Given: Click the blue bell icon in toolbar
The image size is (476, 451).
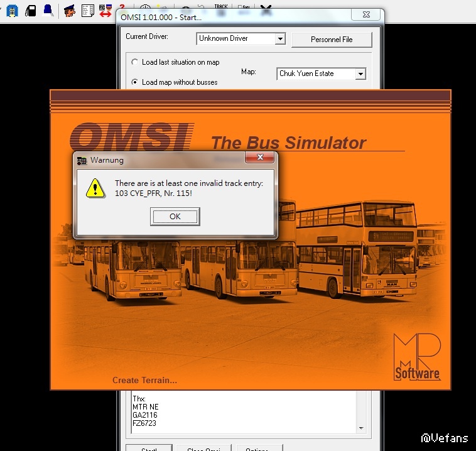Looking at the screenshot, I should click(48, 10).
